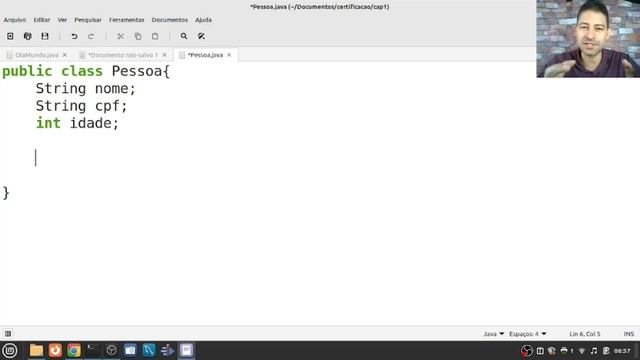
Task: Show the taskbar clock calendar
Action: click(622, 351)
